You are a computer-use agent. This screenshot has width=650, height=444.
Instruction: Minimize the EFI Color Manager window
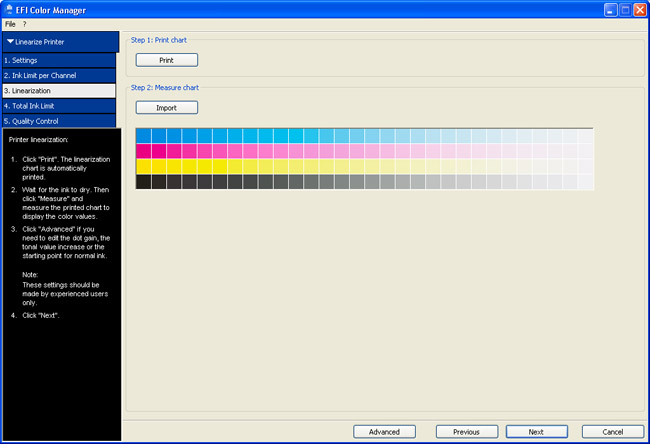coord(610,10)
